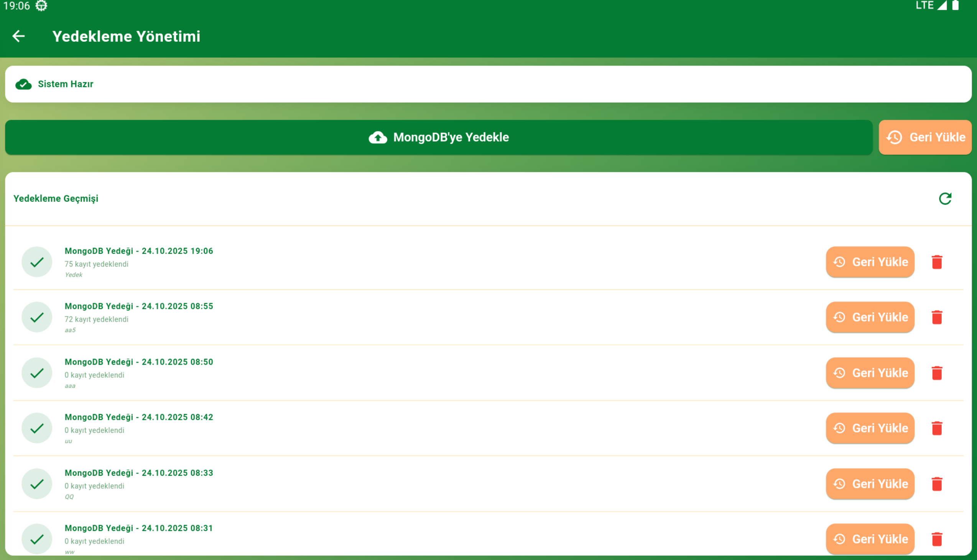The image size is (977, 560).
Task: Delete the 08:31 backup entry
Action: [x=937, y=539]
